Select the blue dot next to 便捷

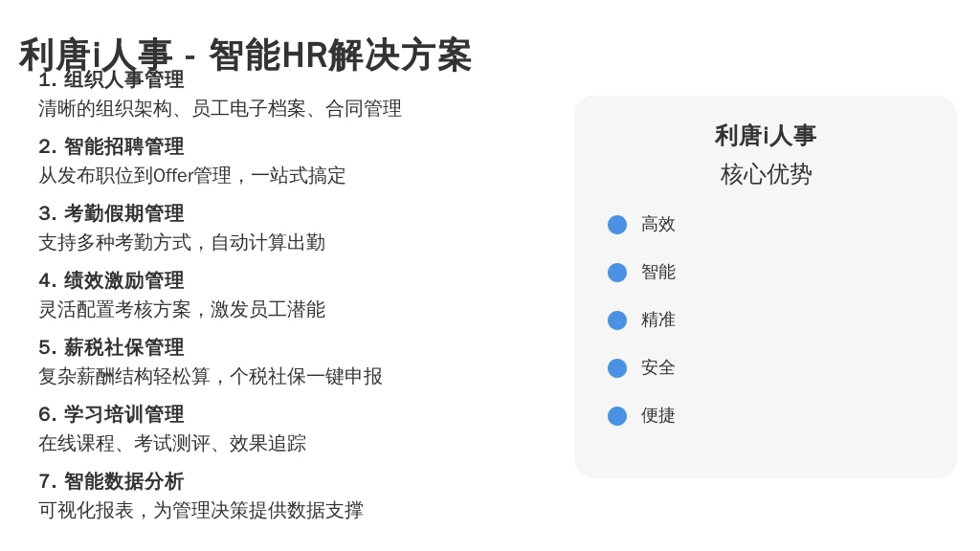pyautogui.click(x=617, y=416)
